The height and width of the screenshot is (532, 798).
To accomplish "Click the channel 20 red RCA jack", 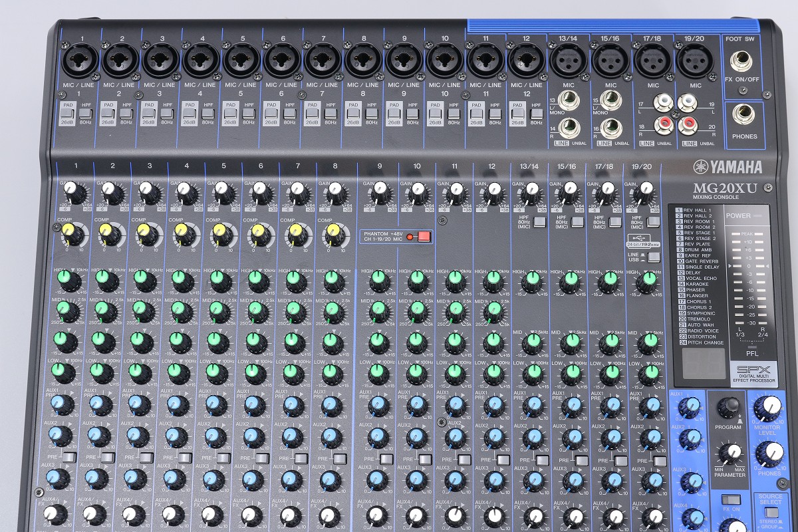I will pyautogui.click(x=687, y=124).
